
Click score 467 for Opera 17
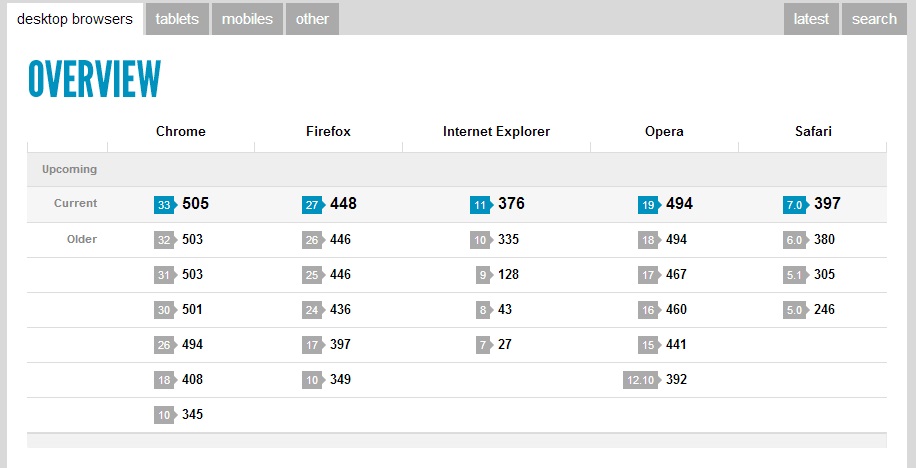(x=676, y=275)
